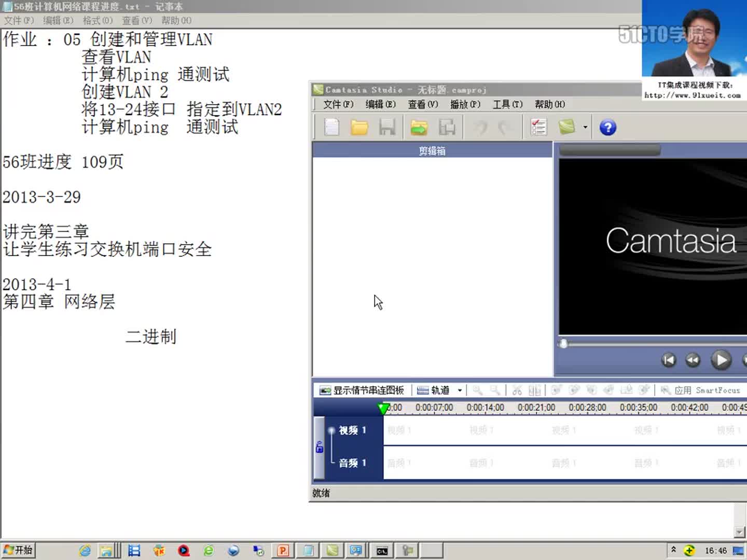Expand hidden system tray icons
Screen dimensions: 747x560
click(673, 550)
